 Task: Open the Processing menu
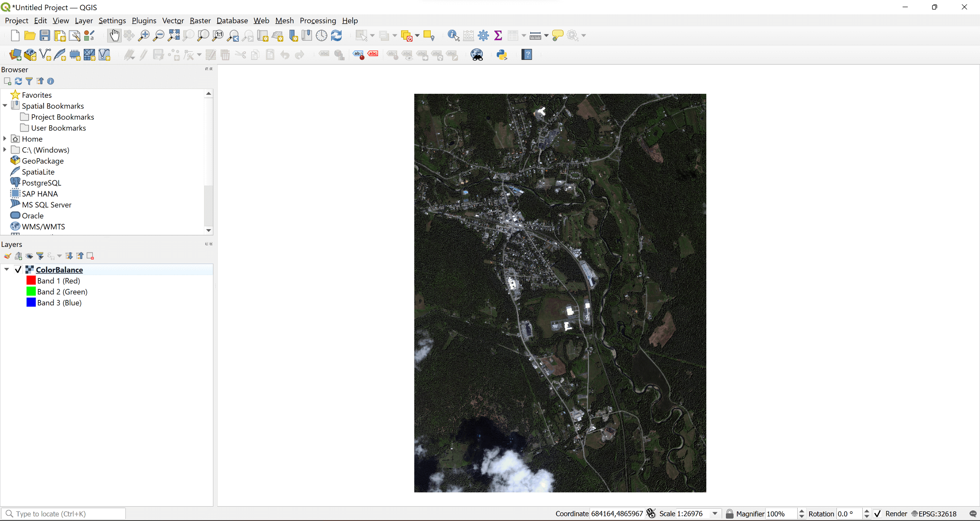[x=318, y=21]
